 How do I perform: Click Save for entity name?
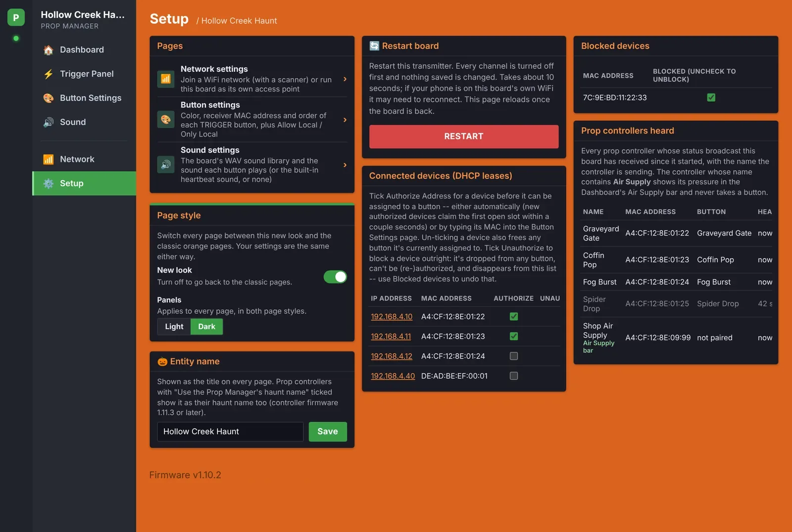(x=328, y=432)
